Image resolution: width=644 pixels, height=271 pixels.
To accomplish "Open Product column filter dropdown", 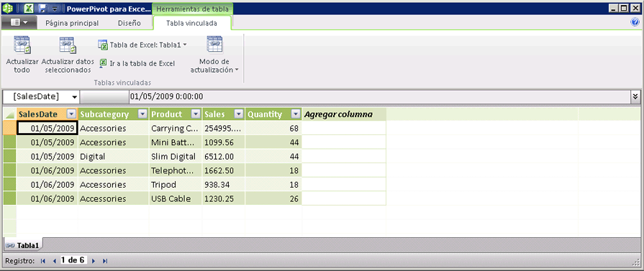I will coord(196,114).
